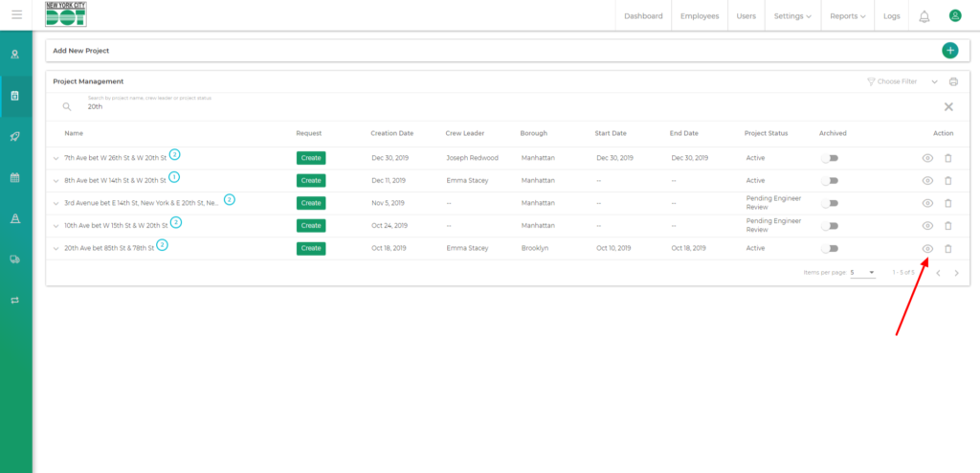Go to the Employees tab
Image resolution: width=980 pixels, height=473 pixels.
pyautogui.click(x=700, y=16)
